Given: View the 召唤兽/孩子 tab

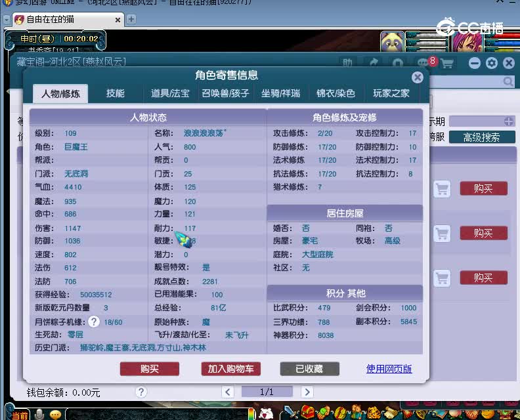Looking at the screenshot, I should 225,93.
